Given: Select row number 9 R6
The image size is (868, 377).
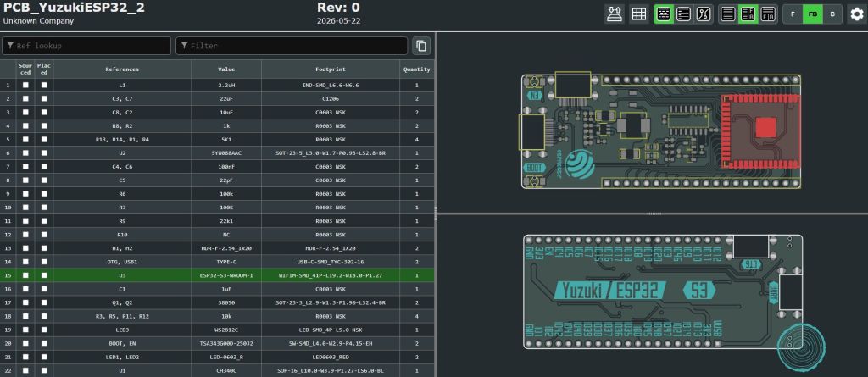Looking at the screenshot, I should pyautogui.click(x=217, y=194).
